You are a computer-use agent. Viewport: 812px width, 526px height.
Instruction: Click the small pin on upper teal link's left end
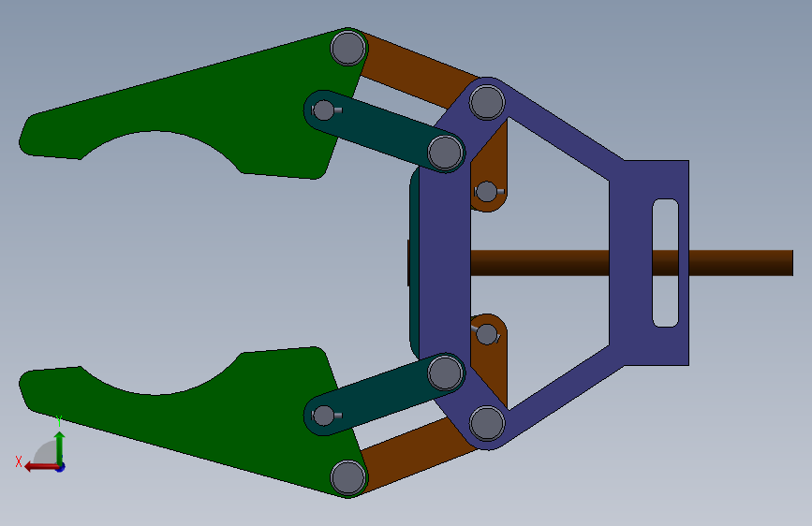(x=324, y=110)
